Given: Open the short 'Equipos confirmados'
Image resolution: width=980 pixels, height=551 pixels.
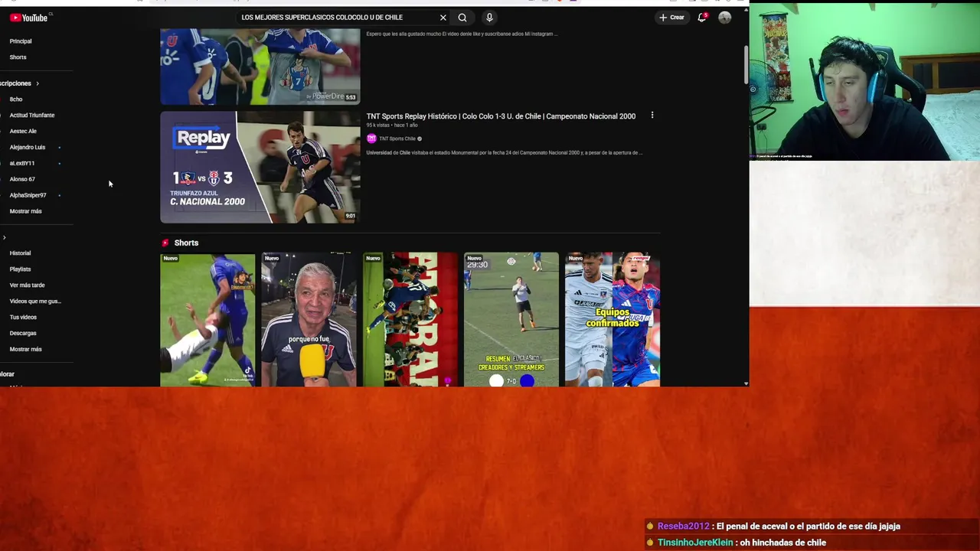Looking at the screenshot, I should click(612, 320).
